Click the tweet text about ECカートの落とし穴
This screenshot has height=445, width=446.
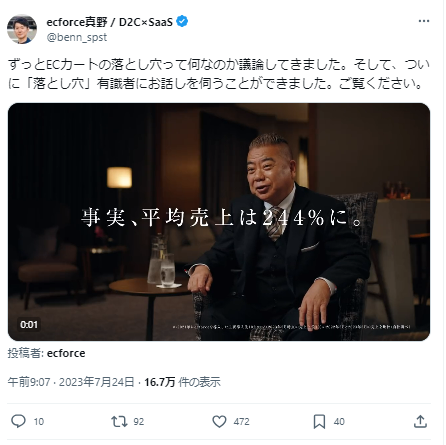tap(219, 74)
